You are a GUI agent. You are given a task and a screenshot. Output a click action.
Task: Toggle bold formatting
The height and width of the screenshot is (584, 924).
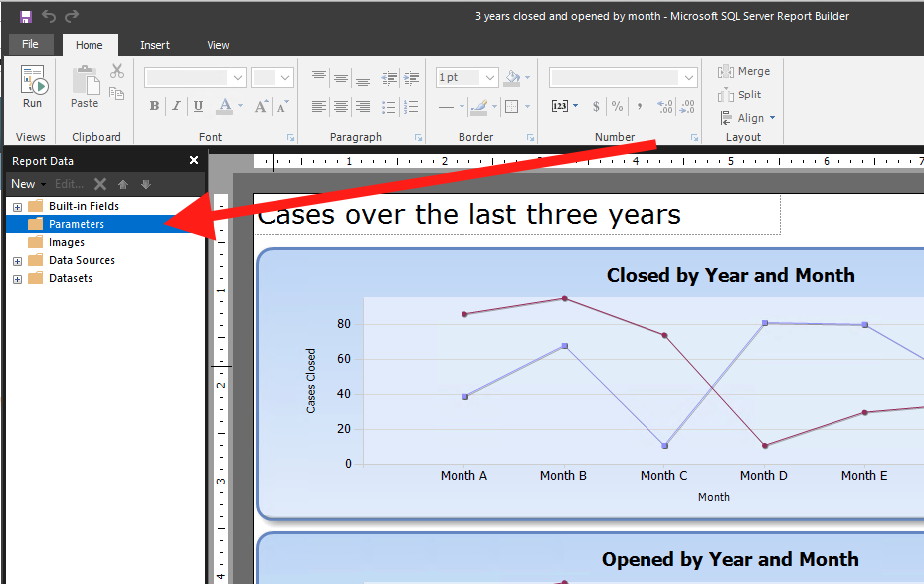click(154, 106)
